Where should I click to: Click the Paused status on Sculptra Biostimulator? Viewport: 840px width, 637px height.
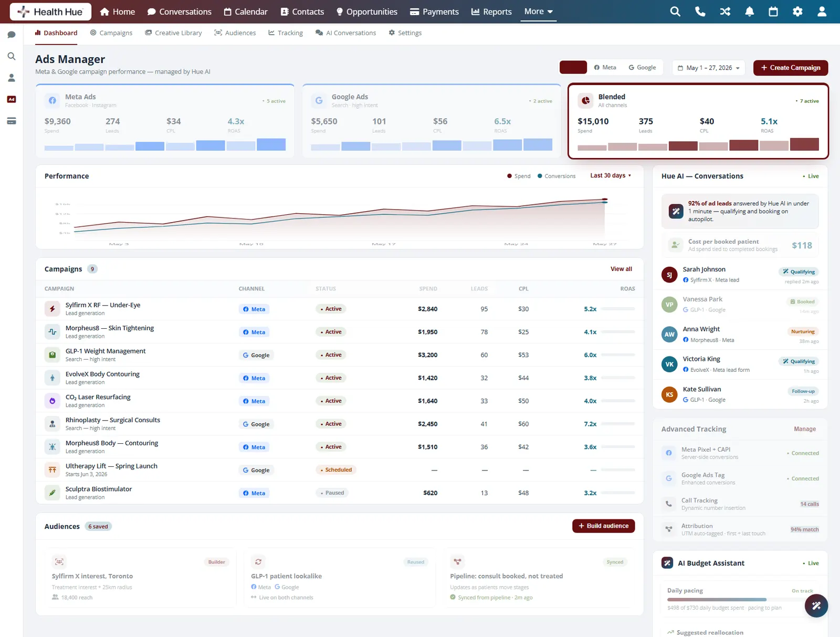click(332, 493)
